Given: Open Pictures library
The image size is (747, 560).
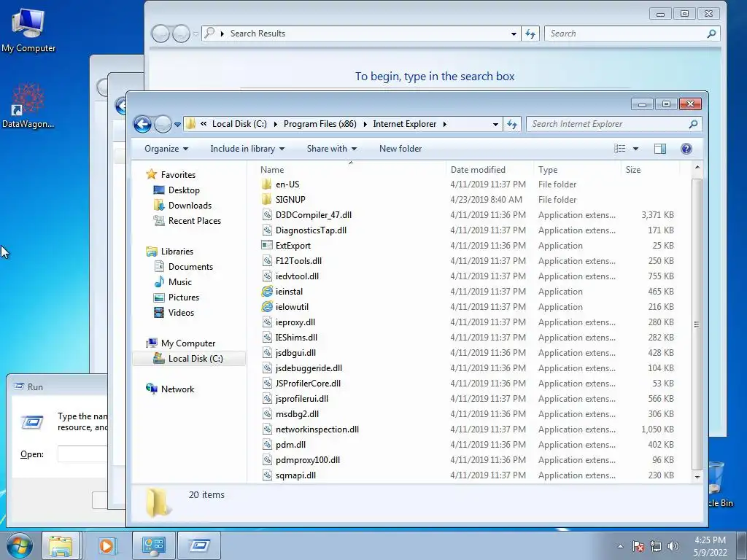Looking at the screenshot, I should tap(183, 297).
